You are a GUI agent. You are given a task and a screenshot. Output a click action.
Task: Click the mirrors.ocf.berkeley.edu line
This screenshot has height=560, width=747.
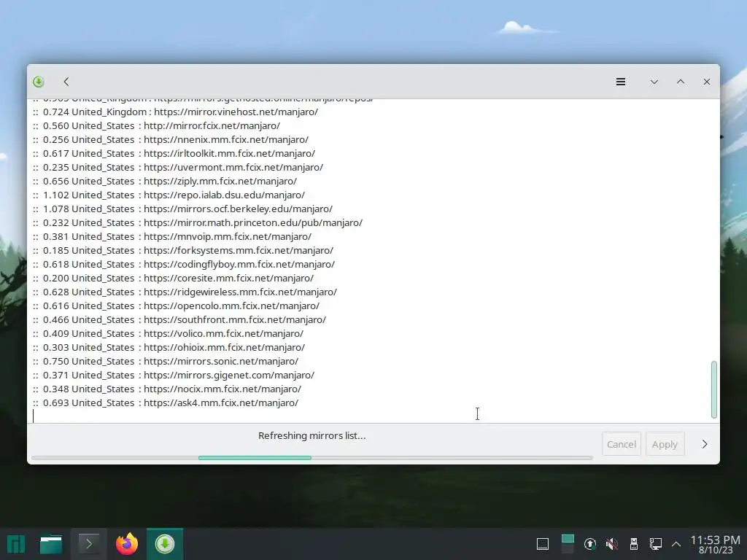coord(182,209)
